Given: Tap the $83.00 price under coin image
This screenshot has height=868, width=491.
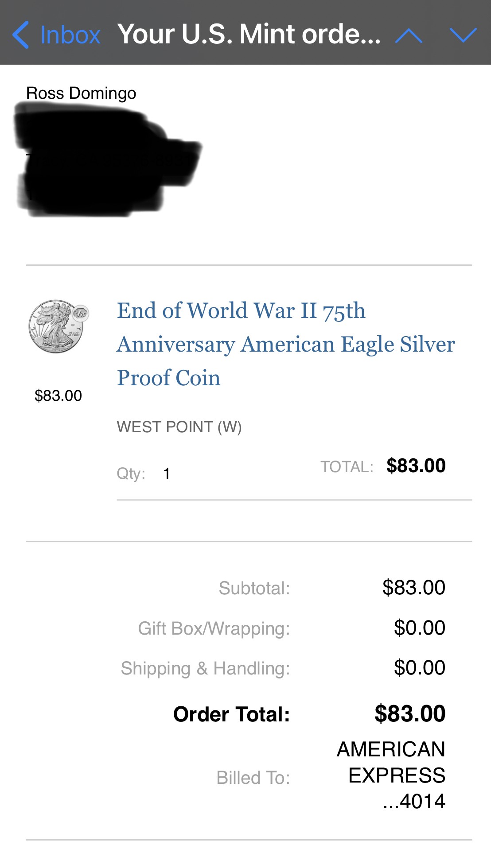Looking at the screenshot, I should [x=58, y=395].
